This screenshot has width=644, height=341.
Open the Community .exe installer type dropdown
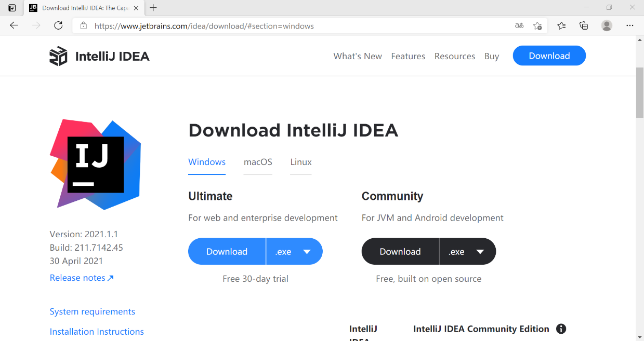point(468,251)
